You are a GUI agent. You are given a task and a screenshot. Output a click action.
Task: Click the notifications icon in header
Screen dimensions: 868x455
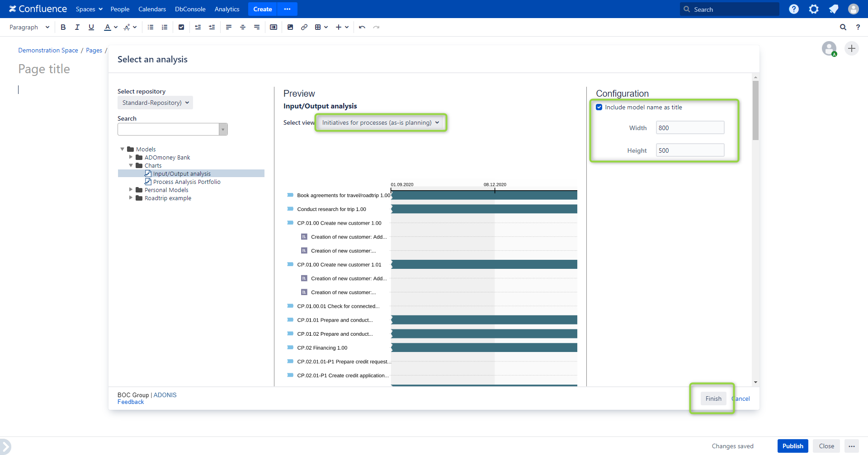pos(834,9)
